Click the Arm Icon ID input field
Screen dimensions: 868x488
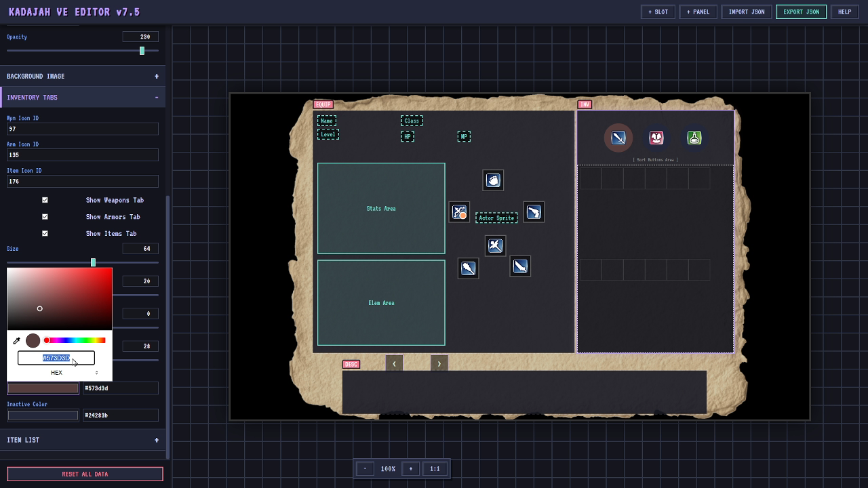click(x=83, y=155)
